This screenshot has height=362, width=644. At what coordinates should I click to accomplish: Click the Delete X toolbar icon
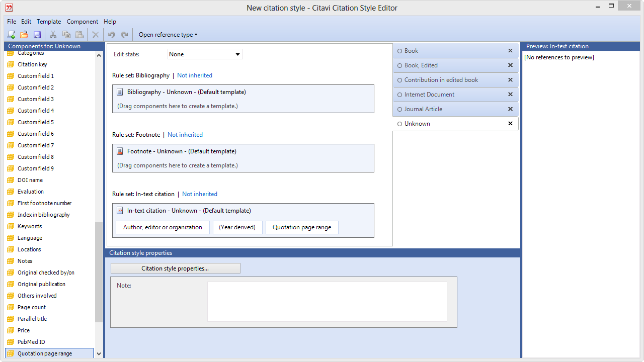[95, 35]
